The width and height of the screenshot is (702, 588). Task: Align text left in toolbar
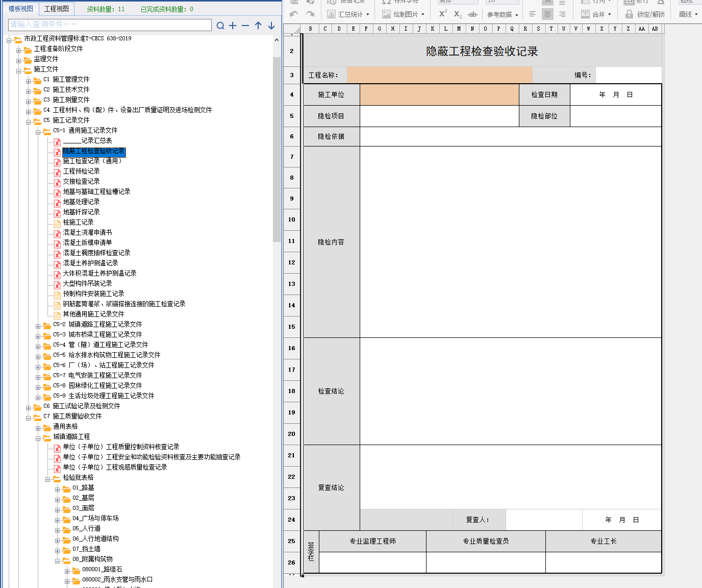pyautogui.click(x=533, y=14)
